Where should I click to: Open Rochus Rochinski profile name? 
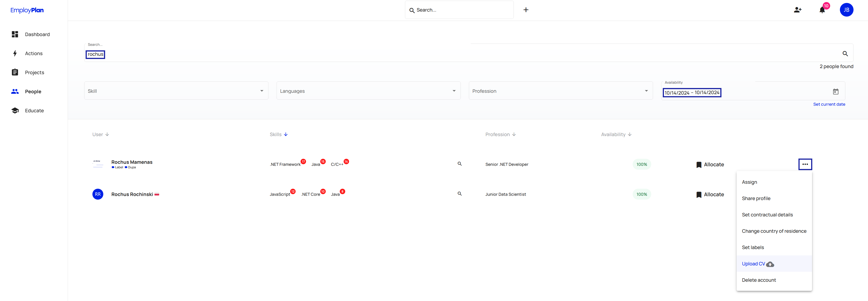point(132,194)
